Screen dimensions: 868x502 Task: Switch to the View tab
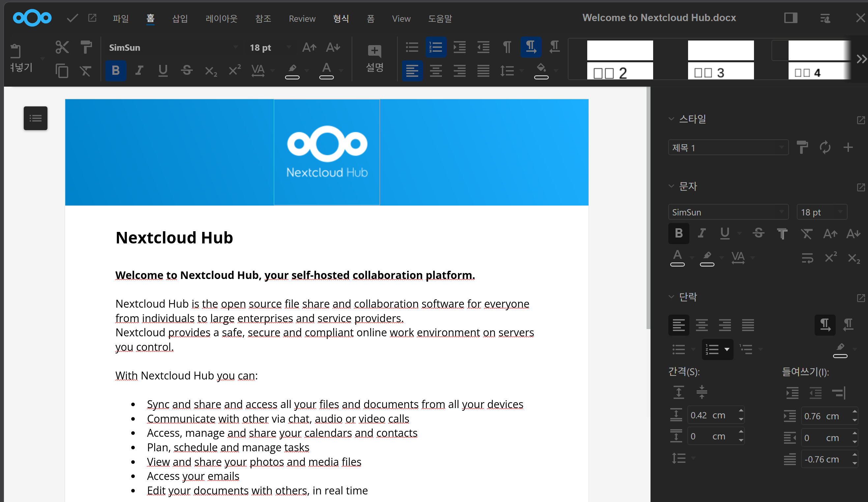(401, 18)
